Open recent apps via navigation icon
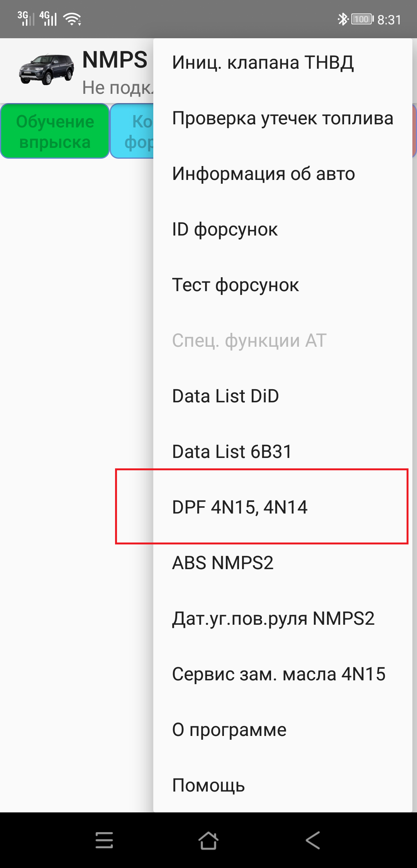417x868 pixels. pyautogui.click(x=104, y=840)
